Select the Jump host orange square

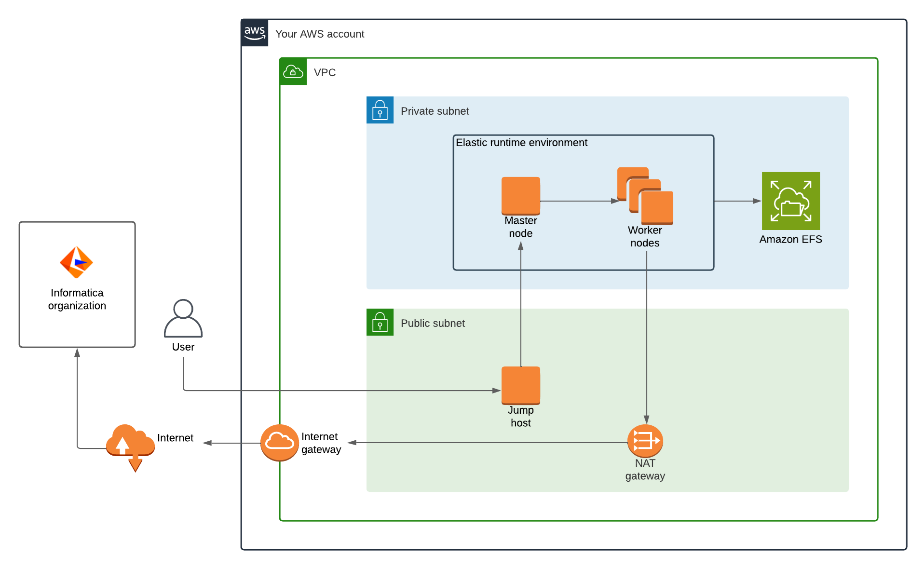tap(521, 386)
